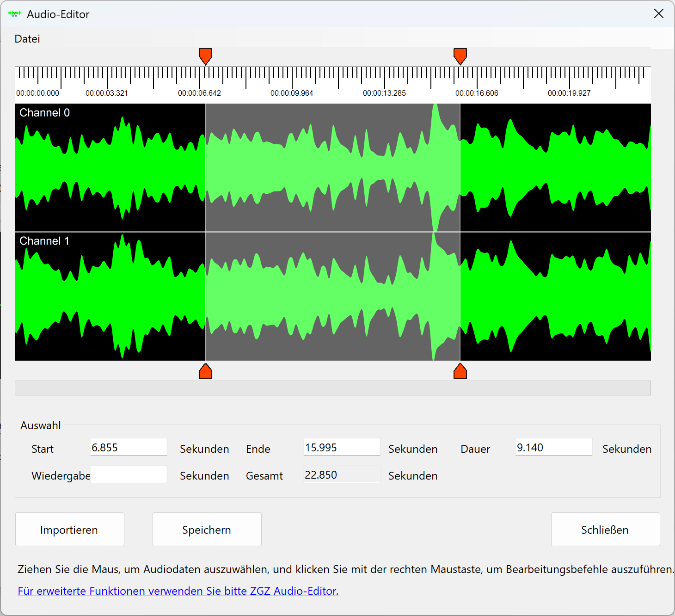The height and width of the screenshot is (616, 675).
Task: Click the bottom selection start marker
Action: pos(205,371)
